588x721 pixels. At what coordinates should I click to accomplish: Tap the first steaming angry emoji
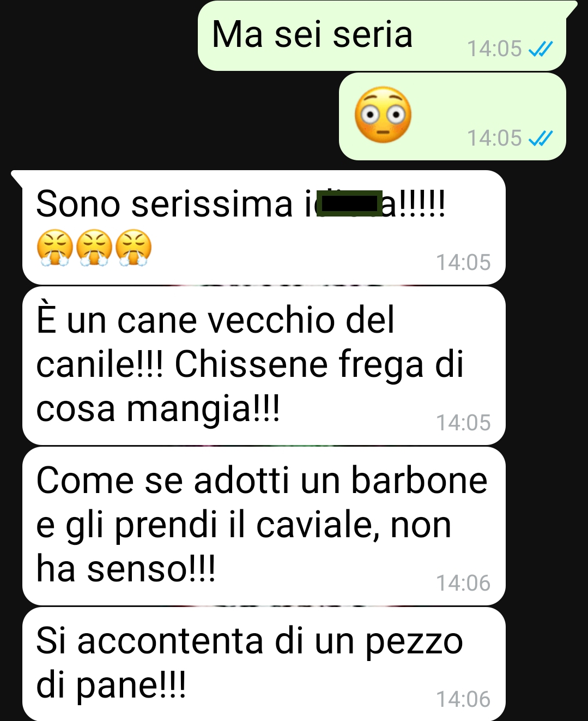pos(55,248)
